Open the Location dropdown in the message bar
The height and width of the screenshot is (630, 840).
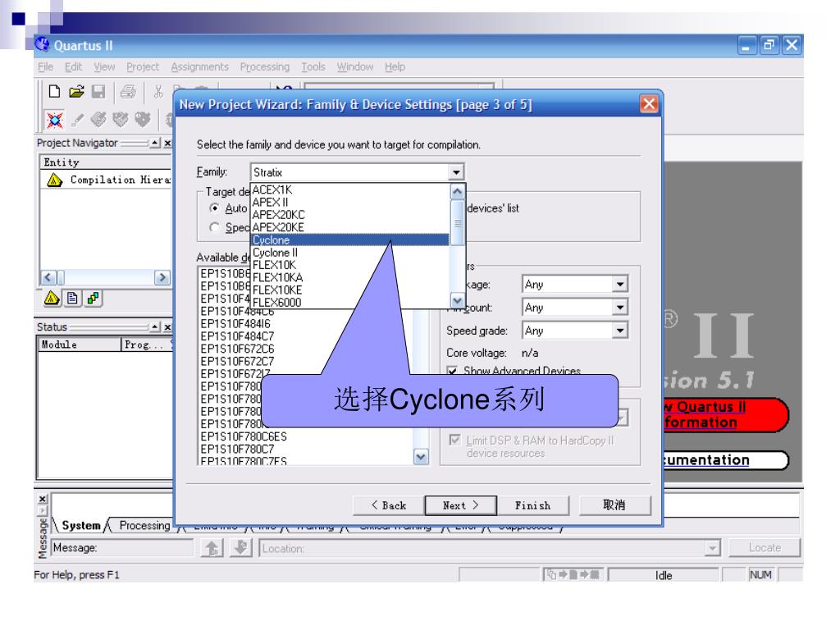coord(712,548)
